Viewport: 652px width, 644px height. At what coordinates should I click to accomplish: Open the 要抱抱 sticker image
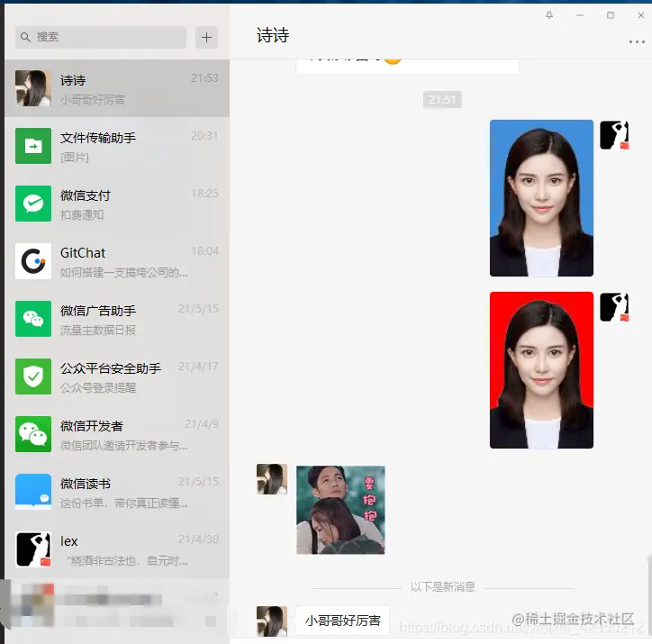340,510
